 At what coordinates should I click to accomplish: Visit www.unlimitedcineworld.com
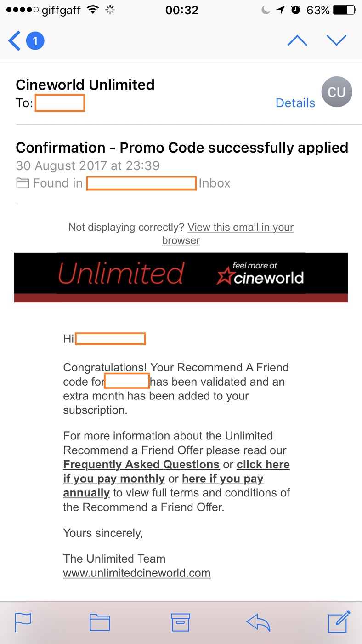point(136,573)
